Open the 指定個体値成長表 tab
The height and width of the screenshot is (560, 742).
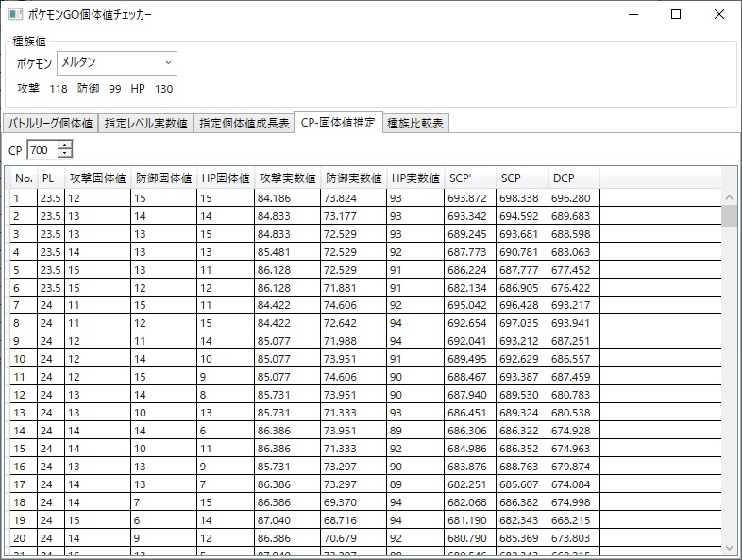click(x=244, y=124)
